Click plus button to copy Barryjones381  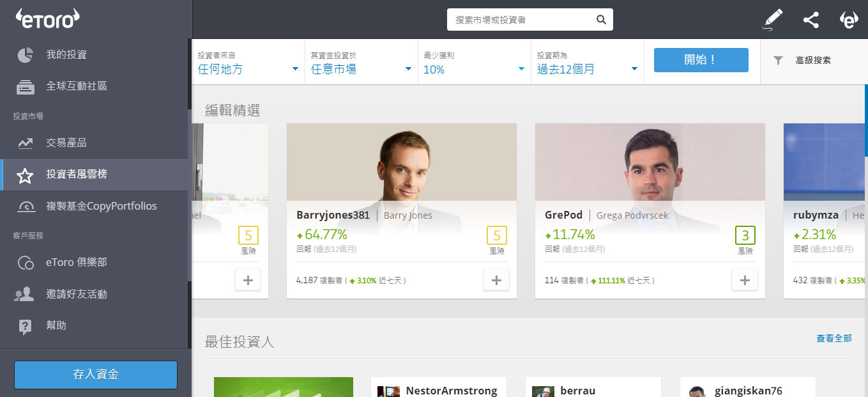pos(496,279)
